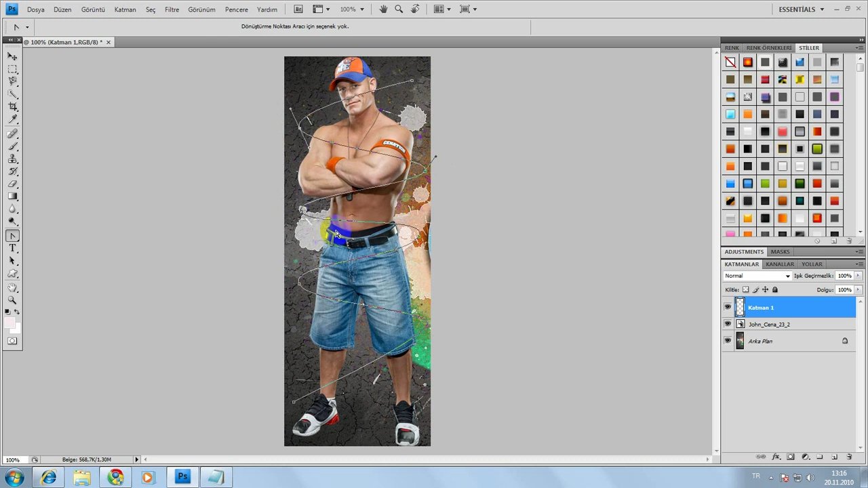
Task: Create a new layer group folder icon
Action: coord(820,457)
